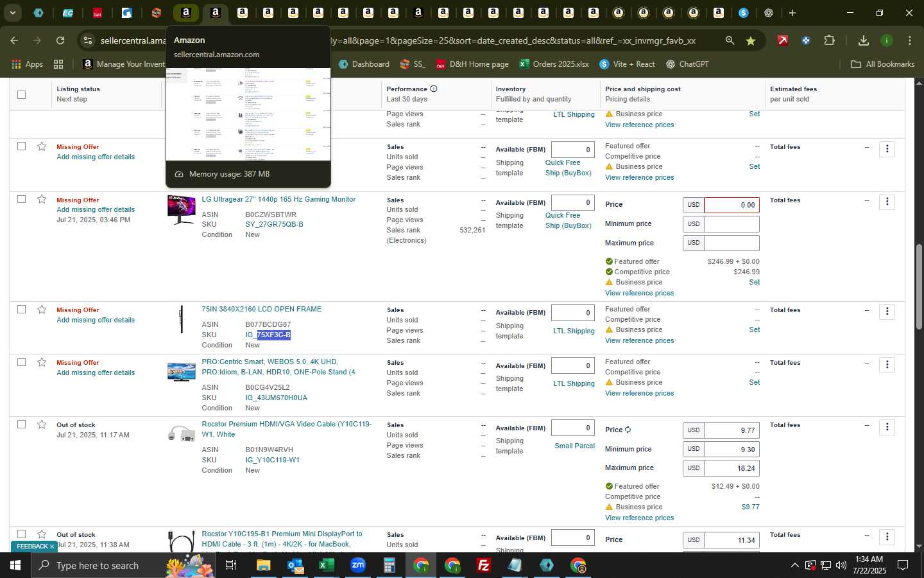Viewport: 924px width, 578px height.
Task: Star the PRO:Centric Smart listing
Action: pyautogui.click(x=42, y=362)
